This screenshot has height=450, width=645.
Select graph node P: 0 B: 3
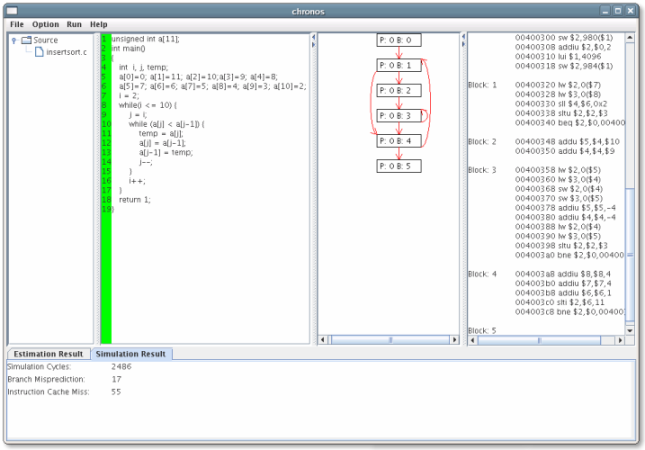399,116
